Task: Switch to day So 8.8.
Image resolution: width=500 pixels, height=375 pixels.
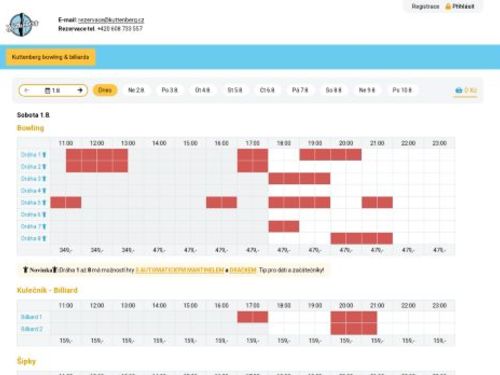Action: click(333, 90)
